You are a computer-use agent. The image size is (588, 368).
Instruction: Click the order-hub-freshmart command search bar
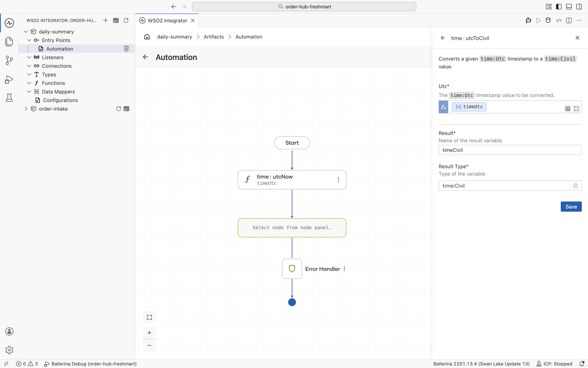[304, 7]
